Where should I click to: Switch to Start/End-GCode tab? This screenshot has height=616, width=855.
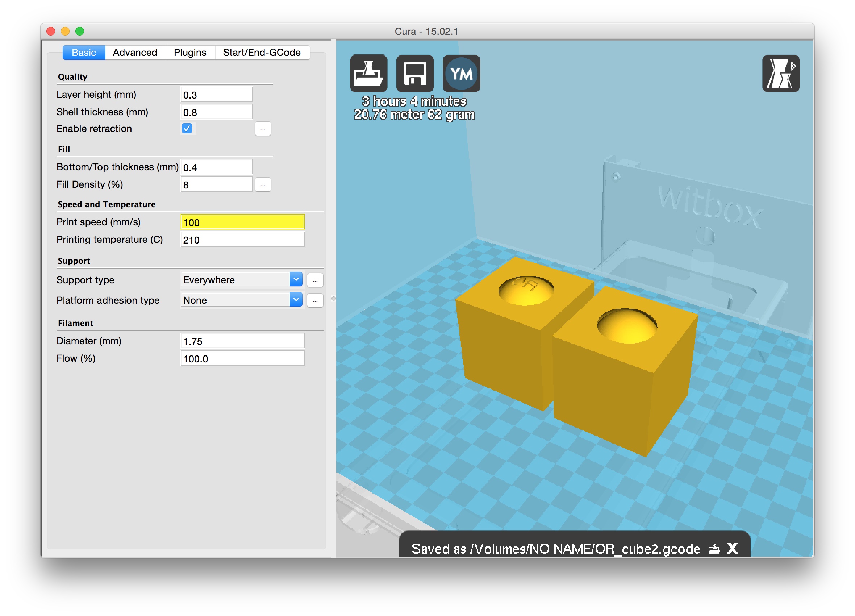[x=262, y=53]
